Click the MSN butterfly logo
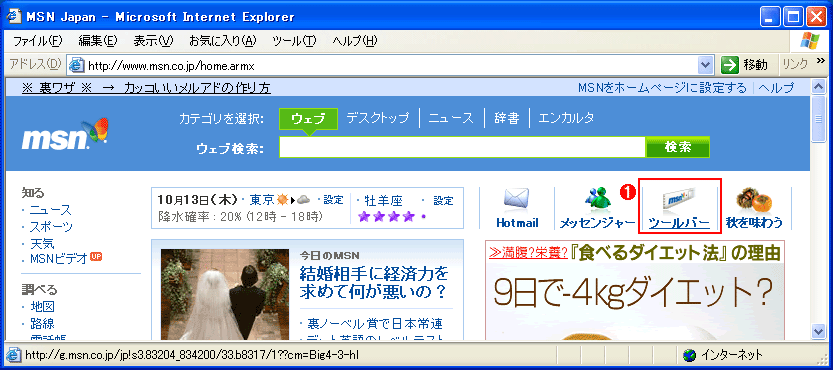833x370 pixels. (65, 134)
